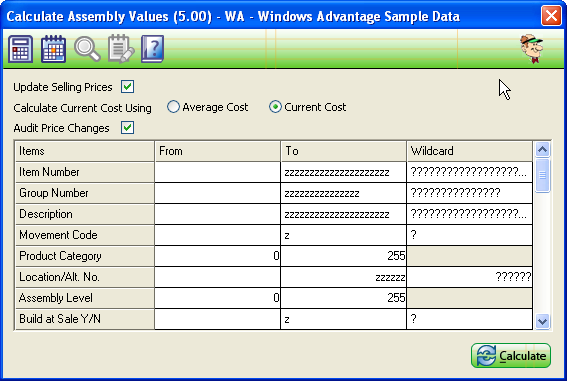
Task: Click the Product Category From field
Action: click(217, 256)
